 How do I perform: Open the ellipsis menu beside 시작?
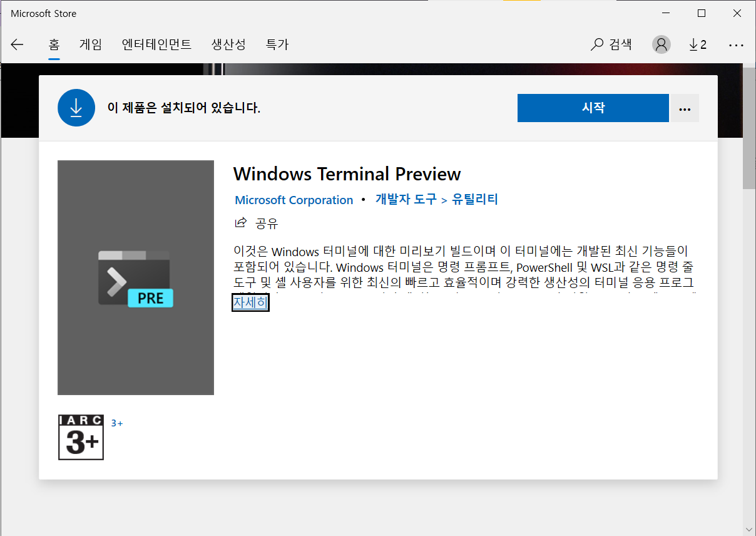(x=685, y=108)
